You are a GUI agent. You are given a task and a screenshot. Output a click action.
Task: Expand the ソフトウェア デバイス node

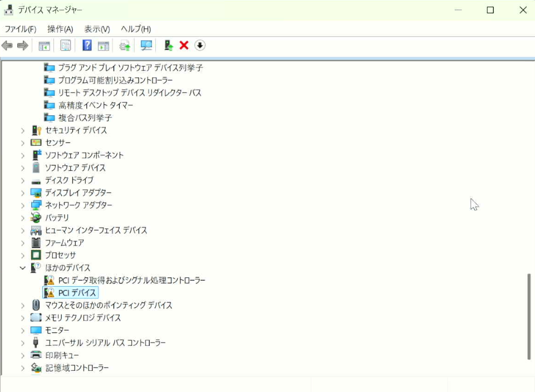pos(22,168)
